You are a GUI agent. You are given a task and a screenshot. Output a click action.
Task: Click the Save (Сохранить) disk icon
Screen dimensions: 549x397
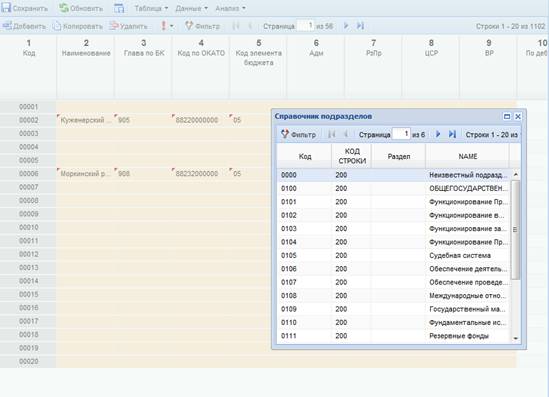click(6, 8)
